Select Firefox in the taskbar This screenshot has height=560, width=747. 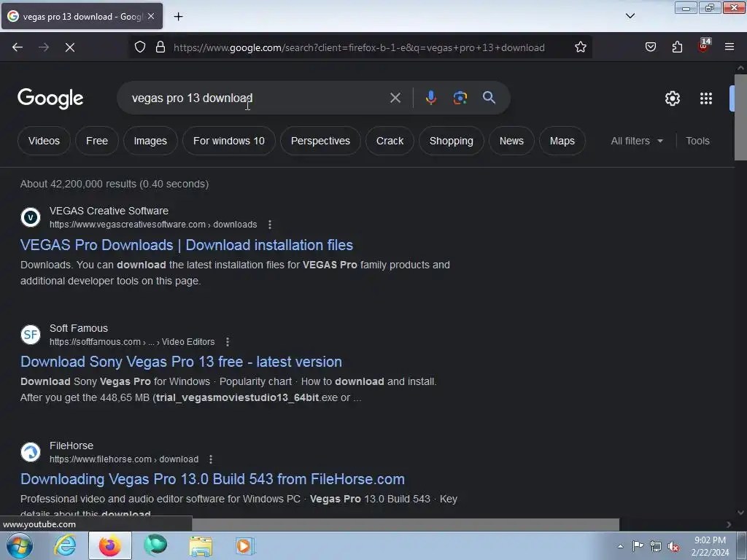coord(110,545)
